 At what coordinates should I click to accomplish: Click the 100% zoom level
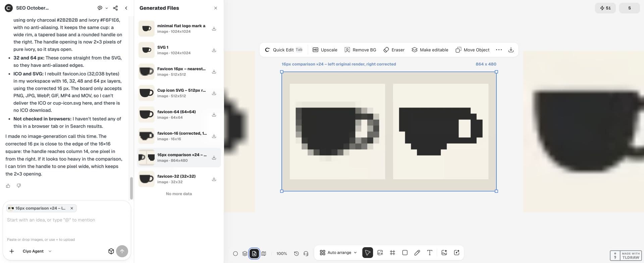[x=282, y=254]
